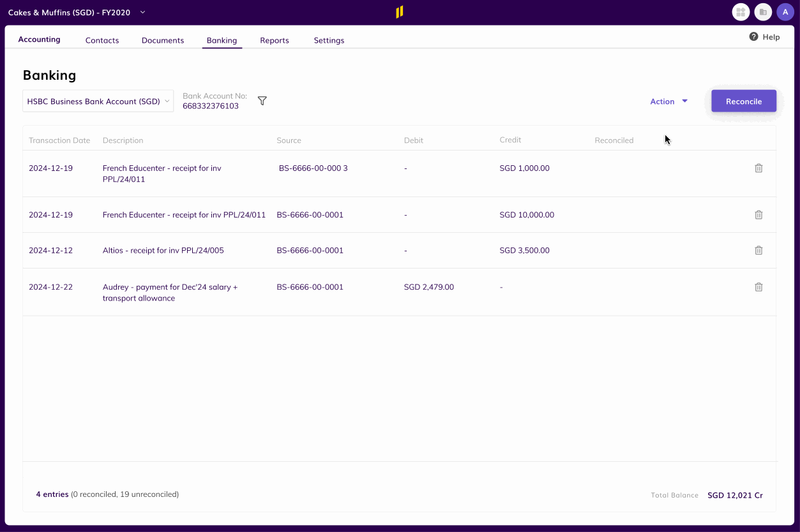Change the selected HSBC bank account

tap(98, 101)
